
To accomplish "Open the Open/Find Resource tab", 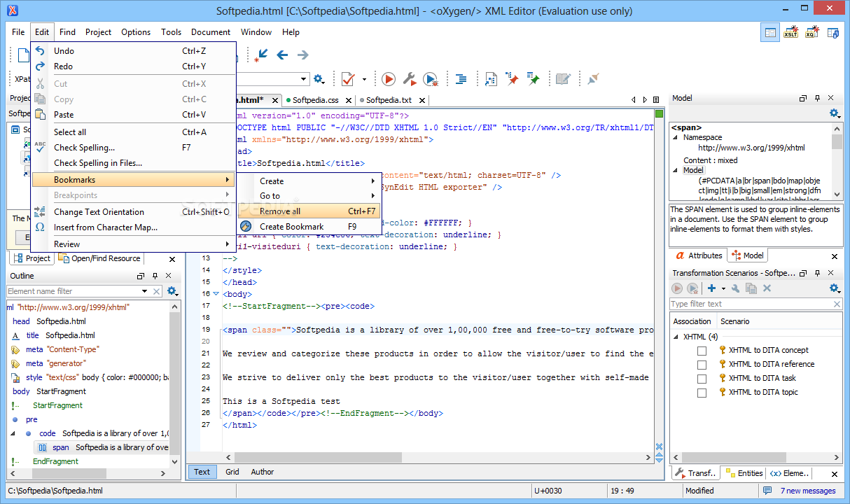I will coord(100,258).
